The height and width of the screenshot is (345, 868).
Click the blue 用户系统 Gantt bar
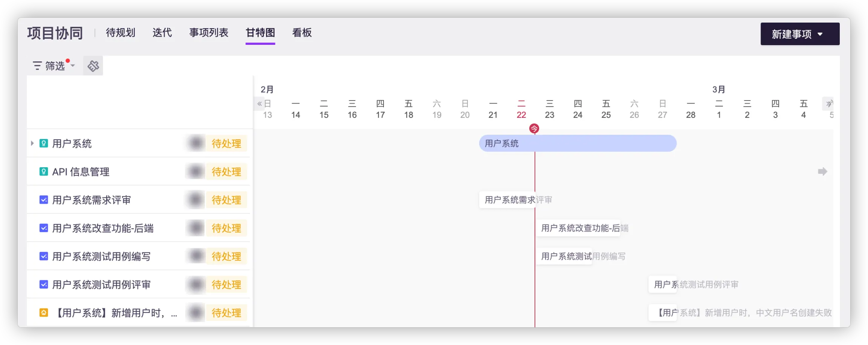click(577, 143)
